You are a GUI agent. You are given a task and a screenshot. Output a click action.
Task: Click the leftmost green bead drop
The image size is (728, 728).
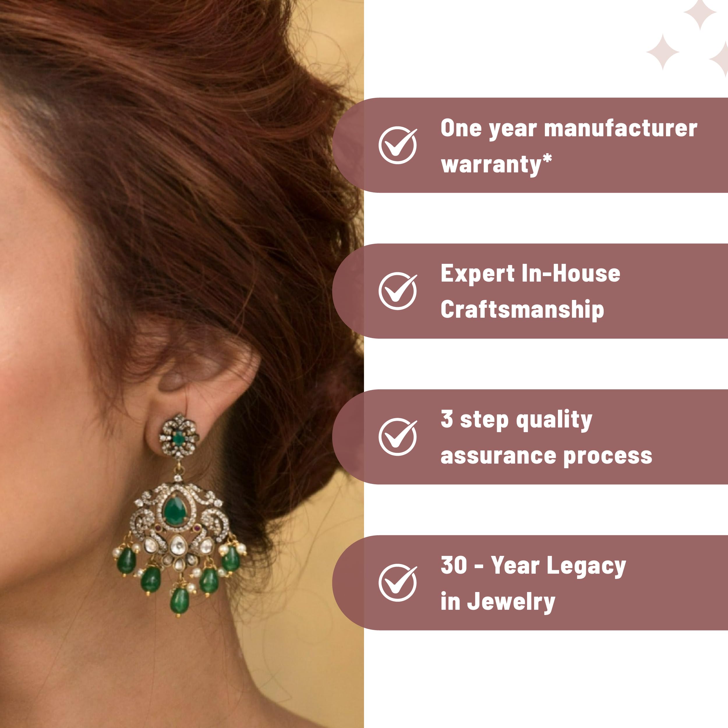[127, 560]
